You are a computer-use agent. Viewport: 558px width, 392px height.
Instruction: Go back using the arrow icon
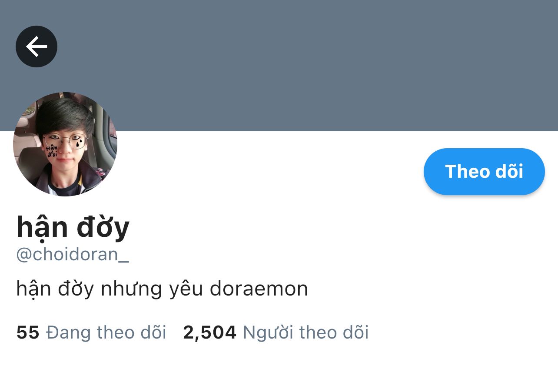[x=37, y=47]
